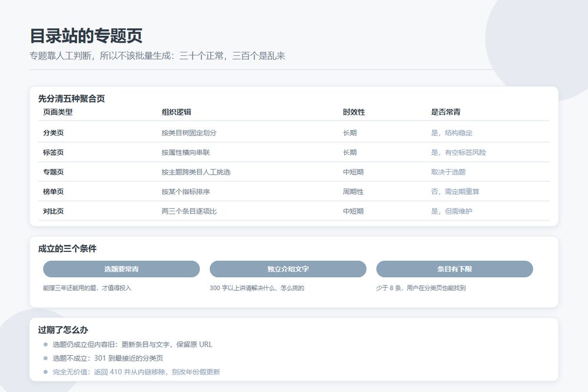Click the cell 按主题跨类目人工挑选
Screen dimensions: 588x392
pos(196,172)
